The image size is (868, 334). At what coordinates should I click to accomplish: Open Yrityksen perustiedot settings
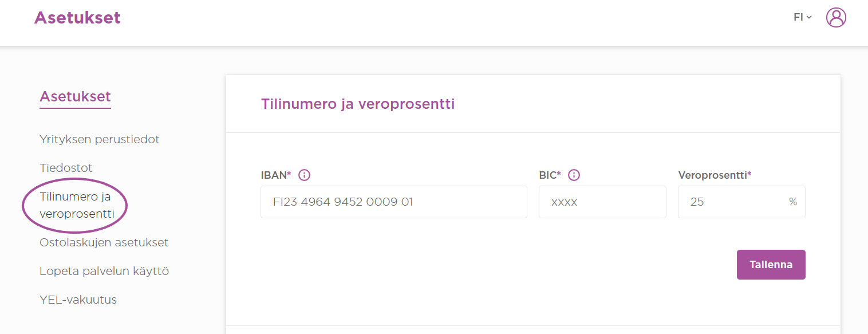click(x=100, y=139)
